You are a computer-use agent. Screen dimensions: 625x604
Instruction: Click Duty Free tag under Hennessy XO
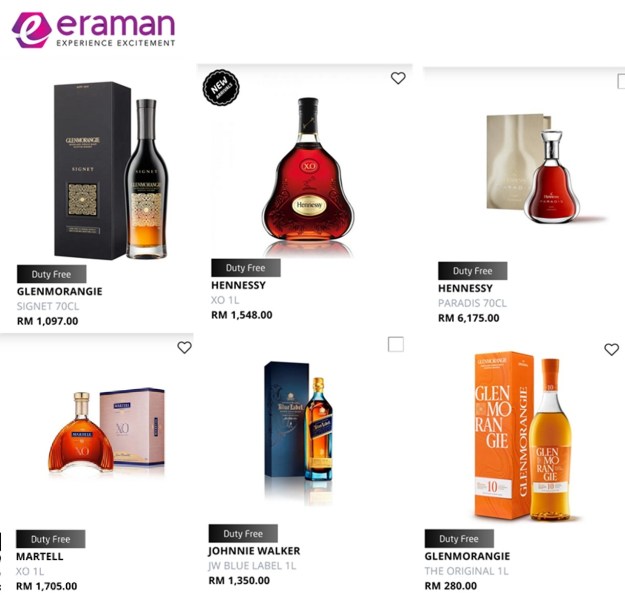(x=246, y=268)
